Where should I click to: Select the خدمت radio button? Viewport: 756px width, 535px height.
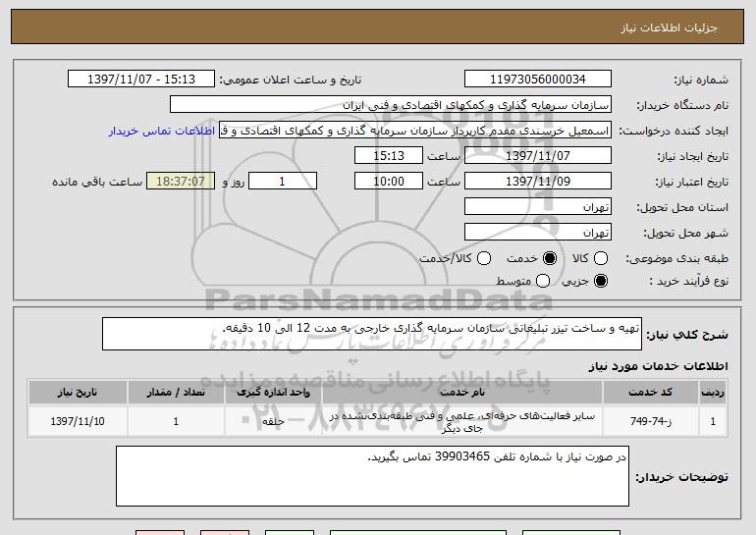click(x=549, y=258)
